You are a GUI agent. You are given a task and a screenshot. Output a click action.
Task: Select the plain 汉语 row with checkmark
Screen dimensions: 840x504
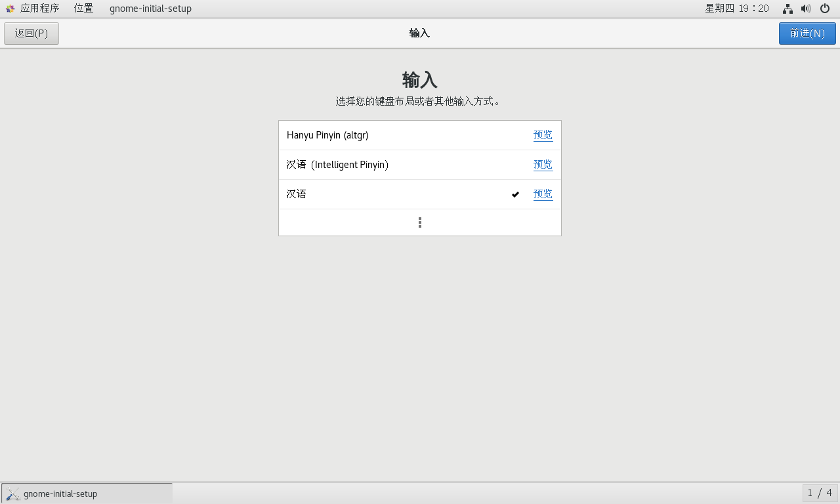pyautogui.click(x=420, y=194)
